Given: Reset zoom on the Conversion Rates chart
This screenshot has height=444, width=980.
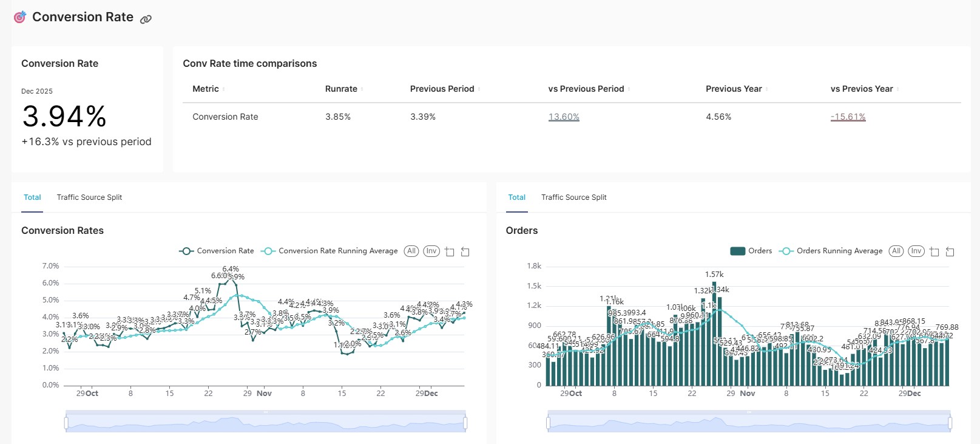Looking at the screenshot, I should coord(465,251).
